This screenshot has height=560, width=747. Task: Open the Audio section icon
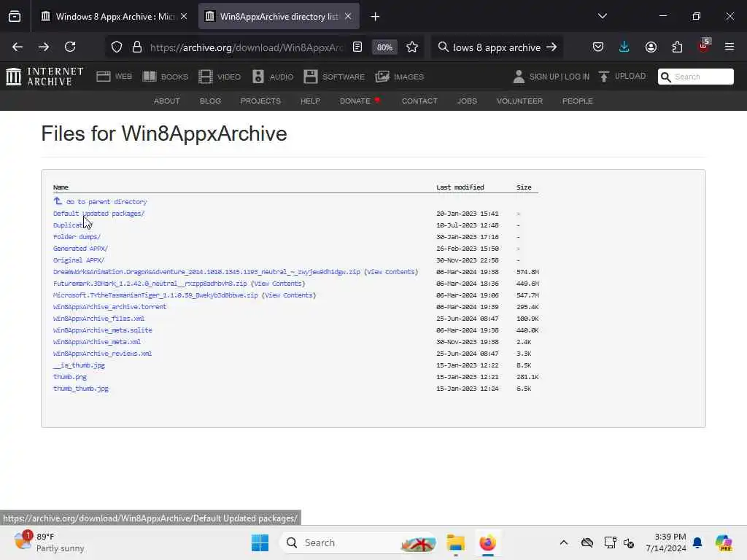pos(258,77)
